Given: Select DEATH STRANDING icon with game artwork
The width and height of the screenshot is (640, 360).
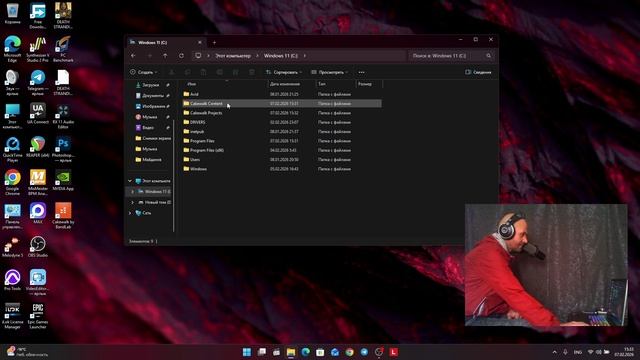Looking at the screenshot, I should tap(63, 16).
